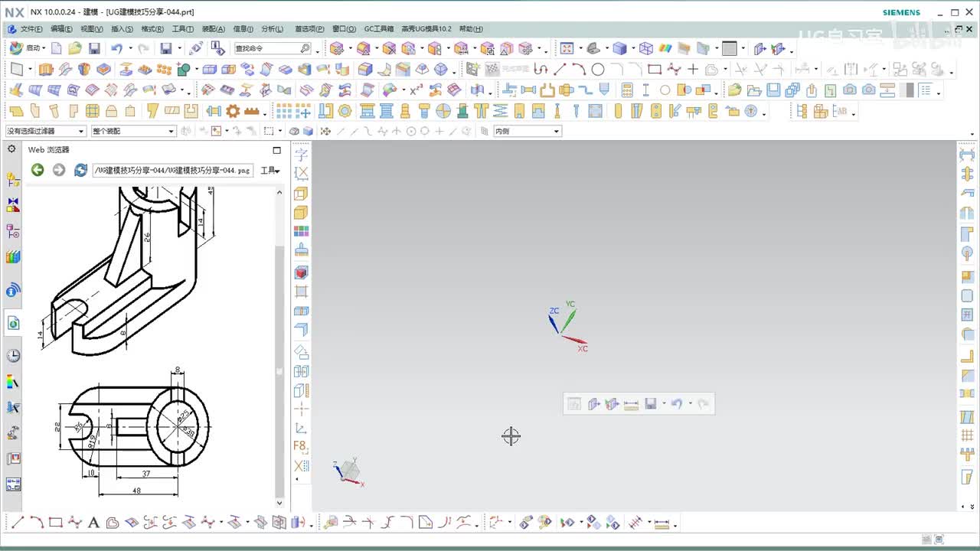Click the Redo arrow icon
Image resolution: width=980 pixels, height=551 pixels.
coord(143,48)
